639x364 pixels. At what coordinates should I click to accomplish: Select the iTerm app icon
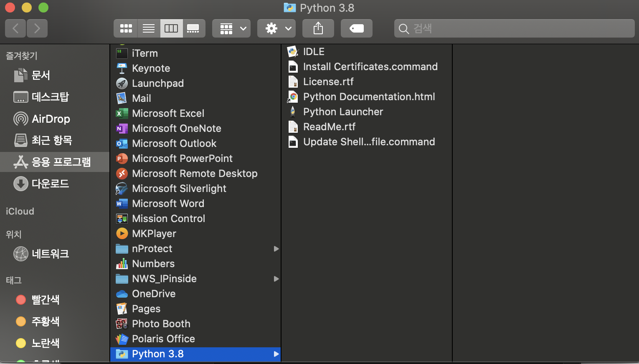[122, 53]
